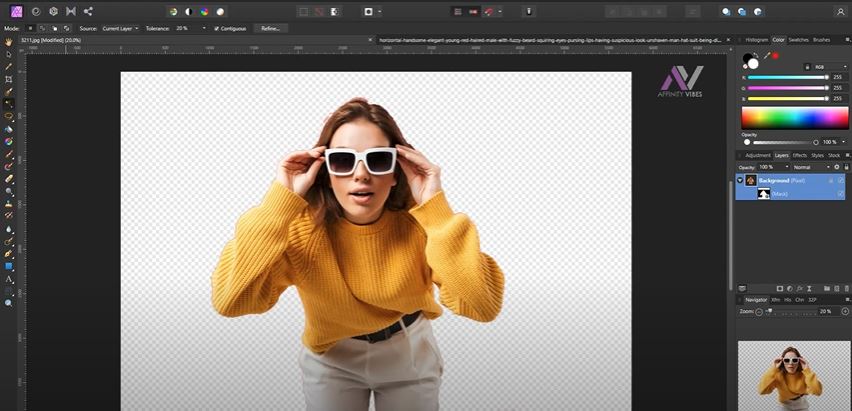Select the Gradient tool
This screenshot has width=852, height=411.
(9, 141)
